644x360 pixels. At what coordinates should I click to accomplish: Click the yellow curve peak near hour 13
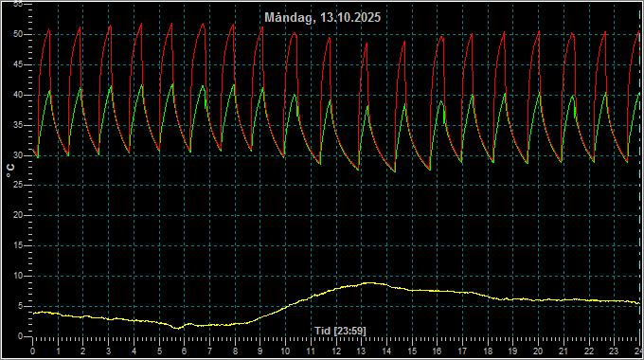pyautogui.click(x=369, y=283)
